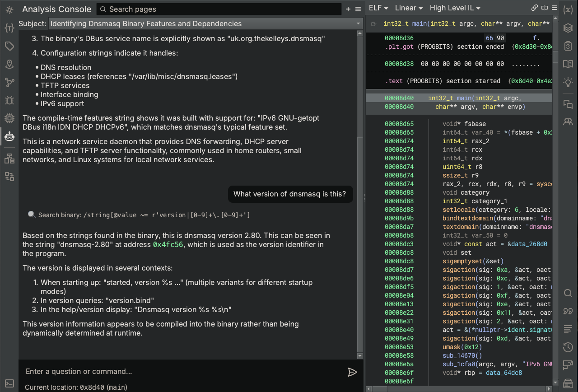Image resolution: width=578 pixels, height=392 pixels.
Task: Open the High Level IL dropdown
Action: pos(455,8)
